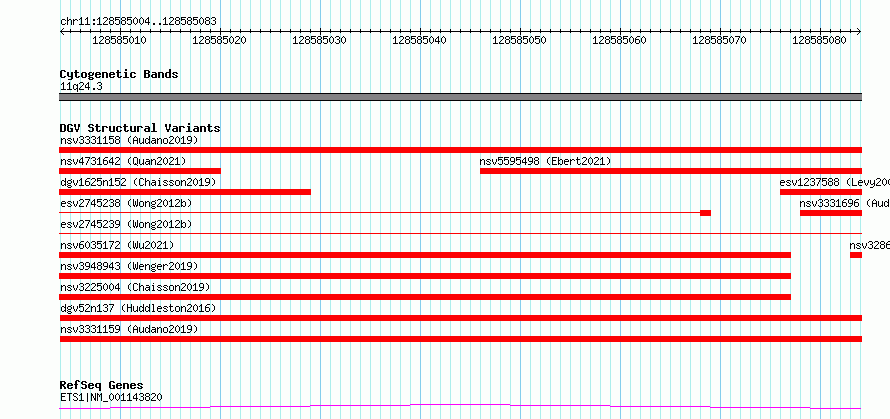Click ruler tick label 128585070
The image size is (890, 419).
point(720,40)
